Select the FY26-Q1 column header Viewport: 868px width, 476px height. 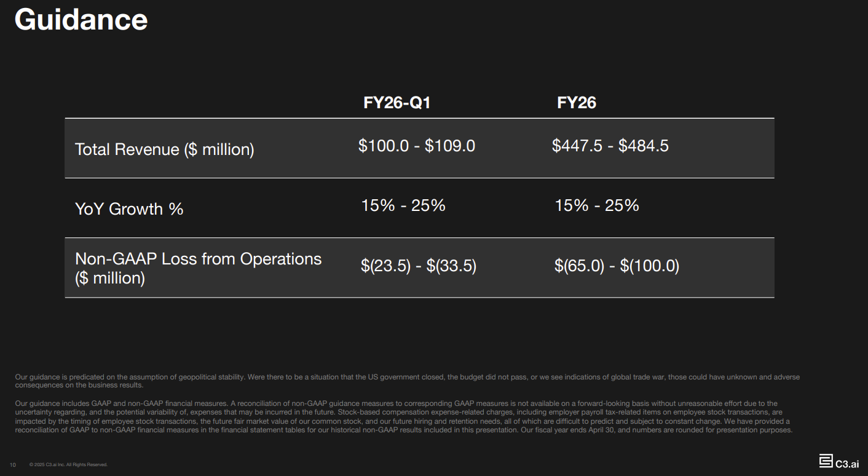pyautogui.click(x=397, y=103)
